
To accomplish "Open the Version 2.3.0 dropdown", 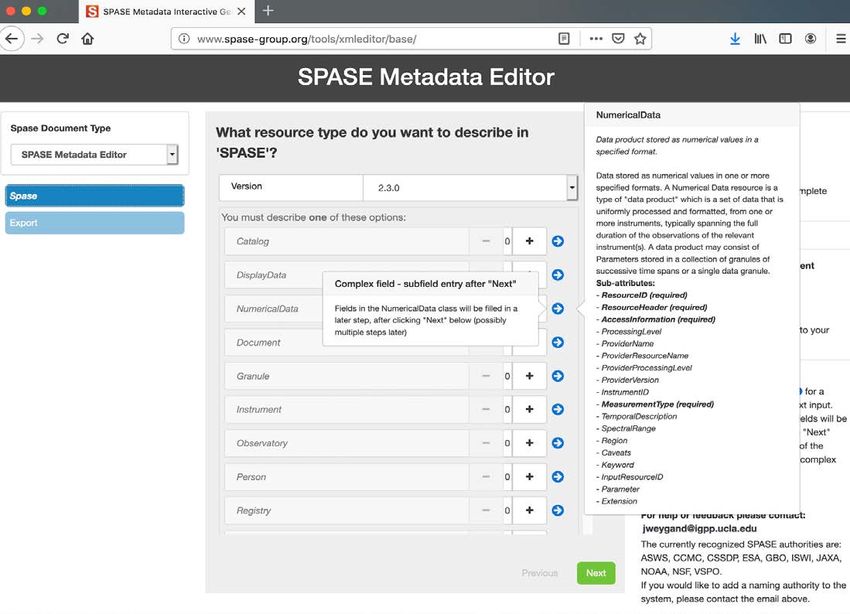I will click(470, 188).
